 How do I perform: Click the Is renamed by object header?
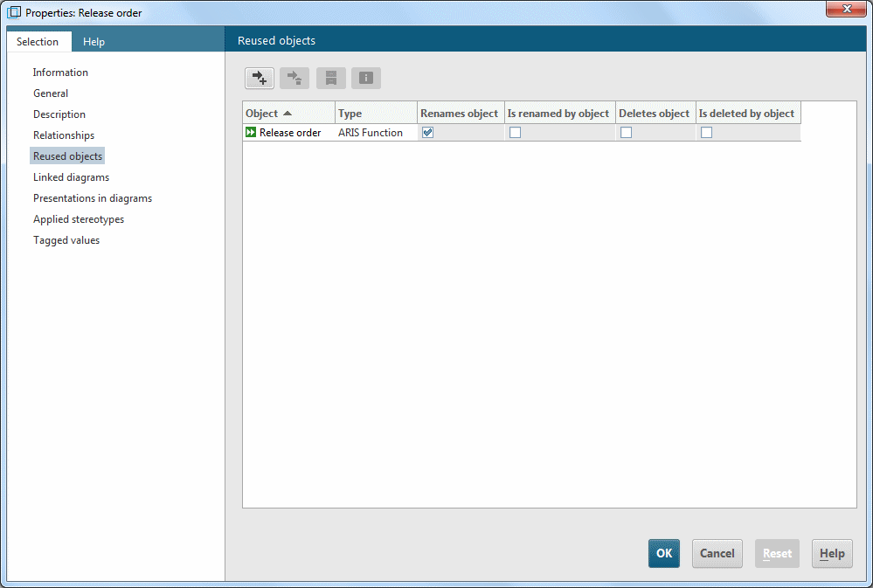pyautogui.click(x=559, y=113)
